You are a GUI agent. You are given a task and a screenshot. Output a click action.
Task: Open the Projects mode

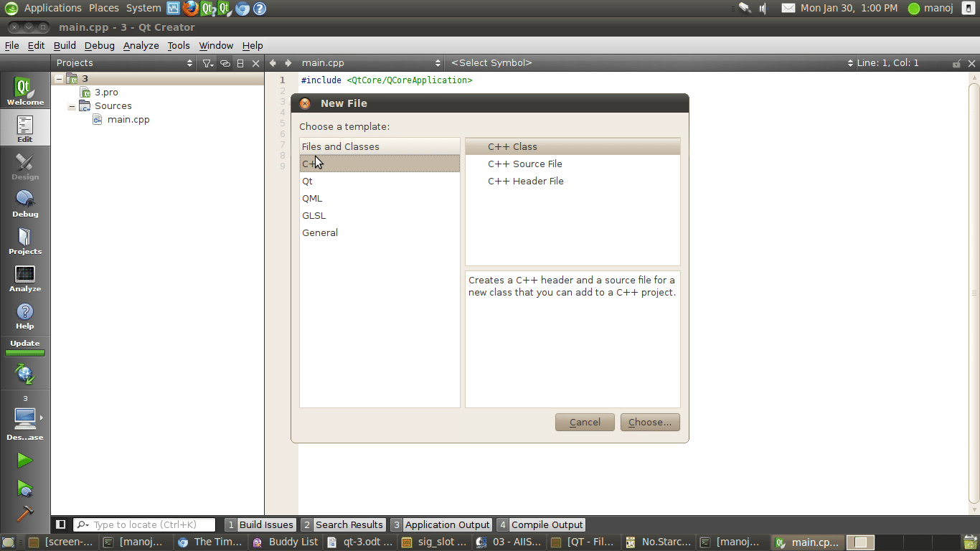(25, 240)
